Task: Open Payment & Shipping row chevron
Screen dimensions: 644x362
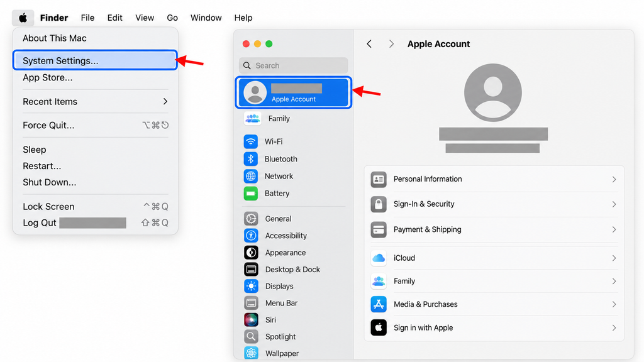Action: point(614,229)
